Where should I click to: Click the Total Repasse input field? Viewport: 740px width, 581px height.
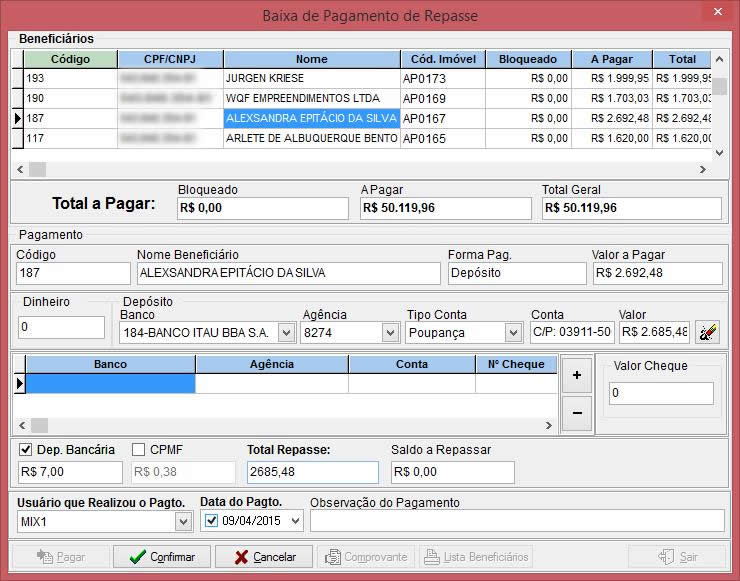(312, 472)
